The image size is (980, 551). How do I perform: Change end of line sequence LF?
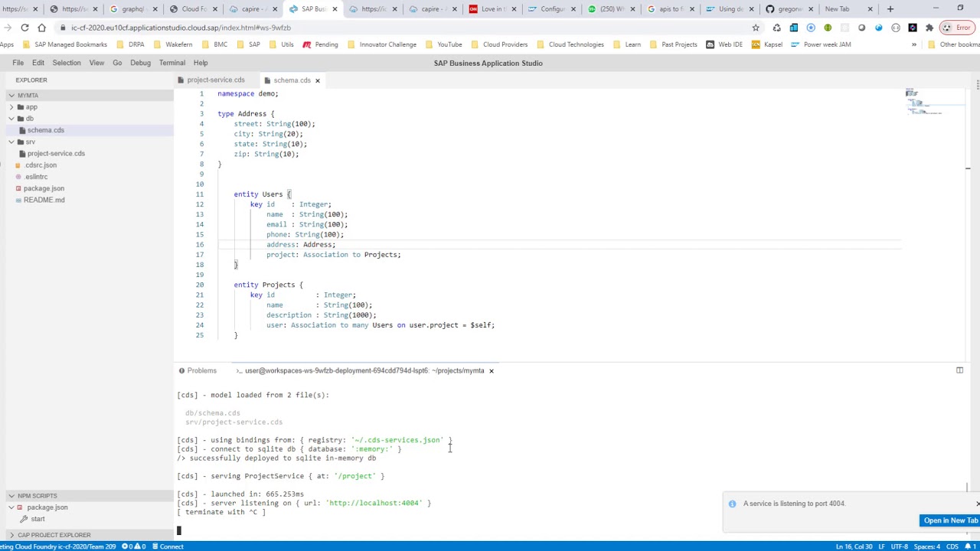(883, 546)
